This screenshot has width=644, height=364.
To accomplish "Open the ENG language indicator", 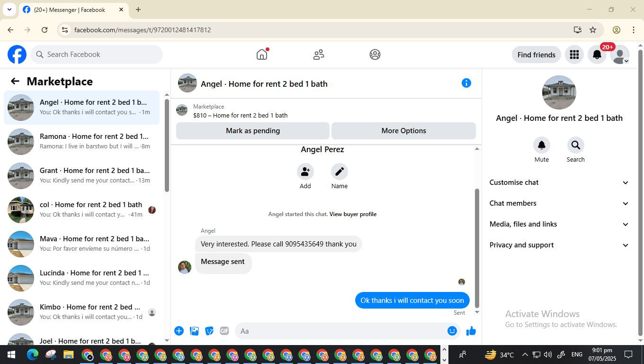I will 577,355.
